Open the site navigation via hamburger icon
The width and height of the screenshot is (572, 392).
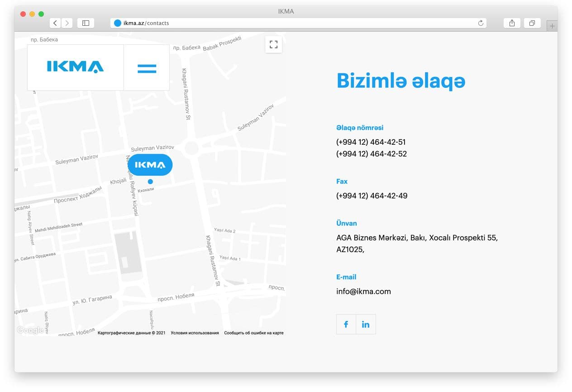coord(146,68)
